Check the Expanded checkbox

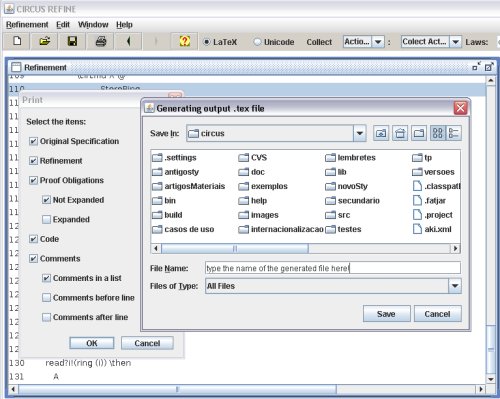pyautogui.click(x=46, y=220)
